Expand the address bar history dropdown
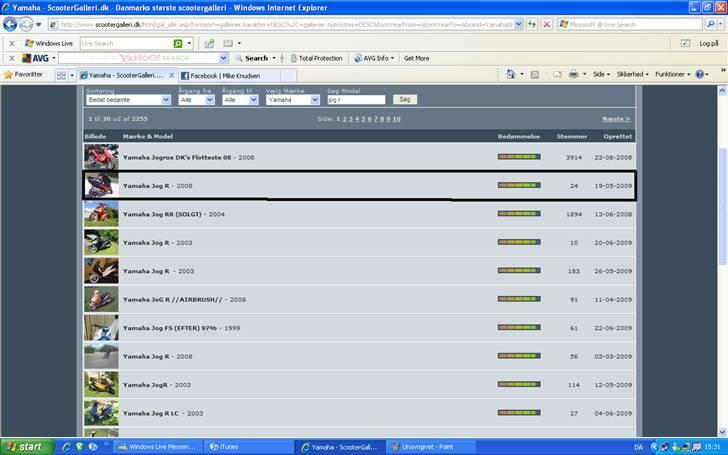 (519, 24)
